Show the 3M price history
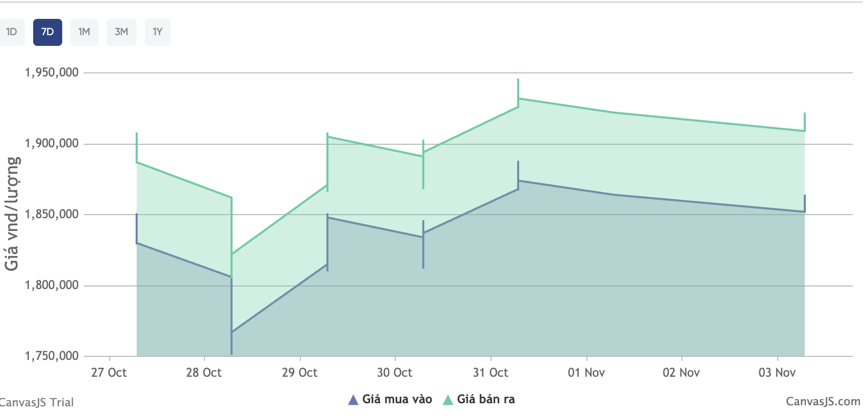 click(x=121, y=32)
